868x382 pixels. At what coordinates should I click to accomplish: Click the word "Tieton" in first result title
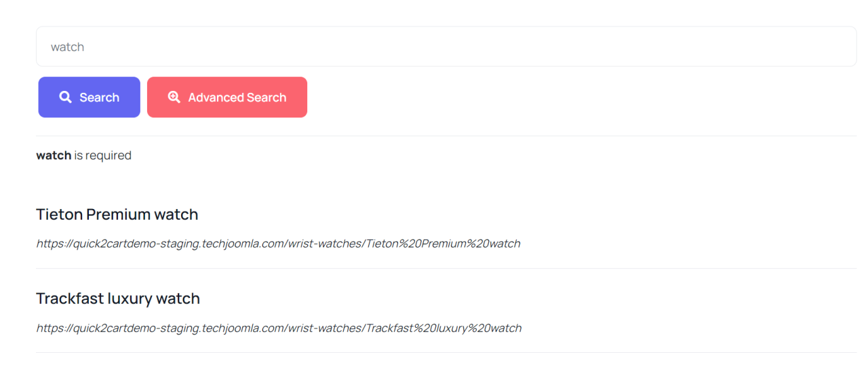point(59,214)
